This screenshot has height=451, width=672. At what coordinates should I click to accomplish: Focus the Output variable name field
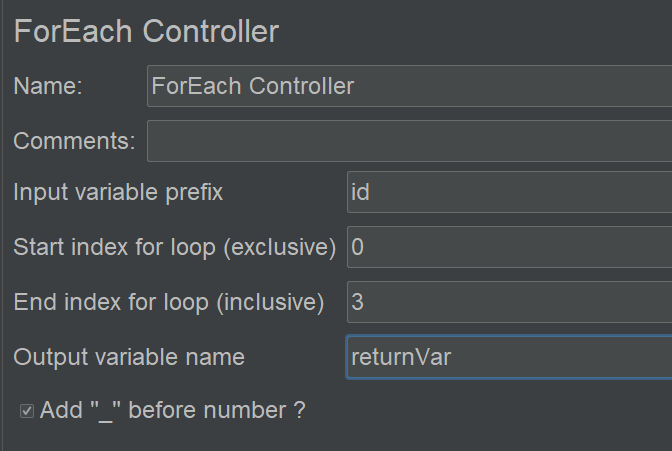tap(510, 357)
